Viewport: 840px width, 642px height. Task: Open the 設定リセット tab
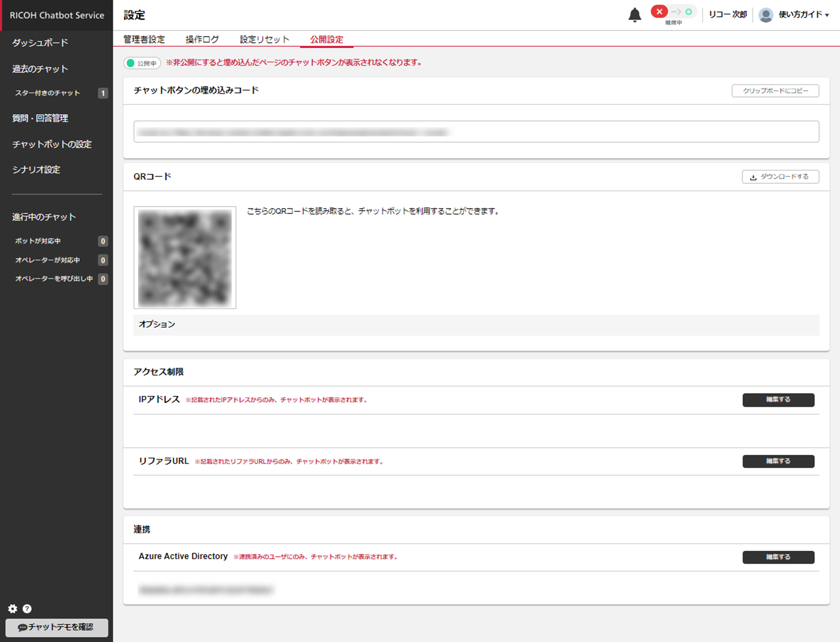tap(264, 39)
